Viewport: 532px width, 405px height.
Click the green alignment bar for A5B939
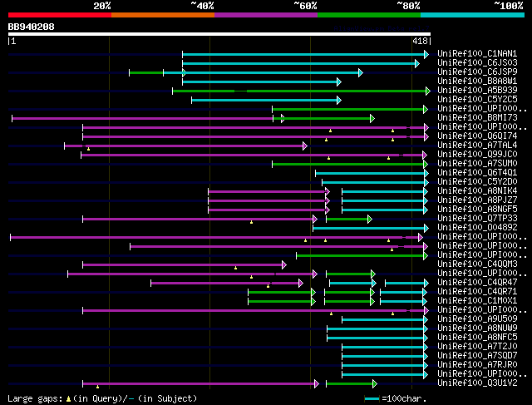(x=299, y=91)
